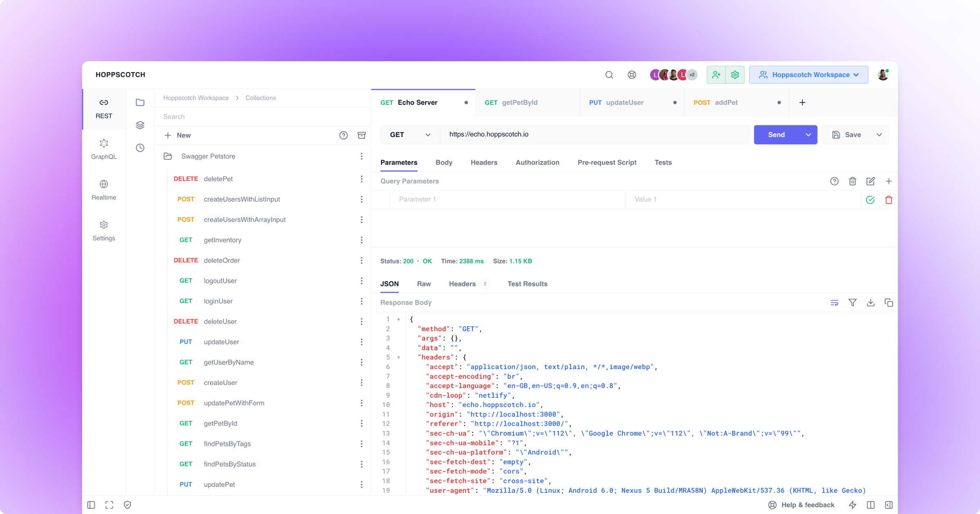
Task: Copy the response body to clipboard
Action: 889,302
